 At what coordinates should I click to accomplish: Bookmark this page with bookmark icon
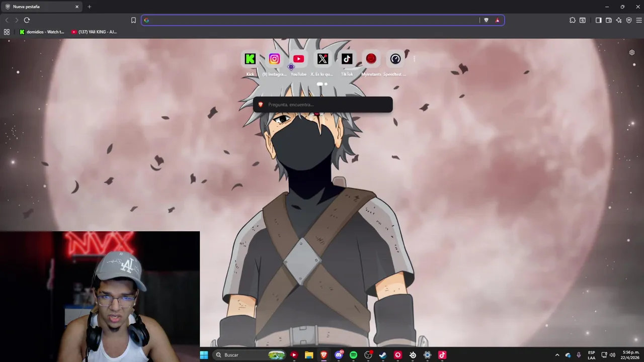(133, 20)
